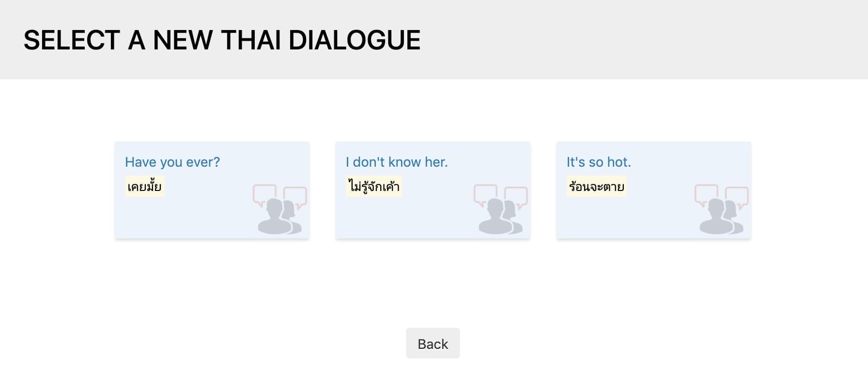Click the speech bubbles on the third card
This screenshot has width=868, height=378.
pyautogui.click(x=721, y=196)
